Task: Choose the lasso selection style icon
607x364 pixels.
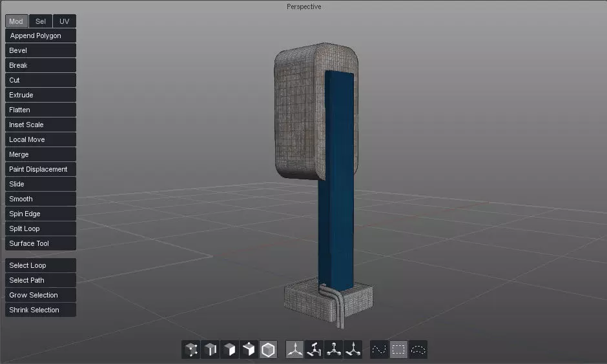Action: 418,350
